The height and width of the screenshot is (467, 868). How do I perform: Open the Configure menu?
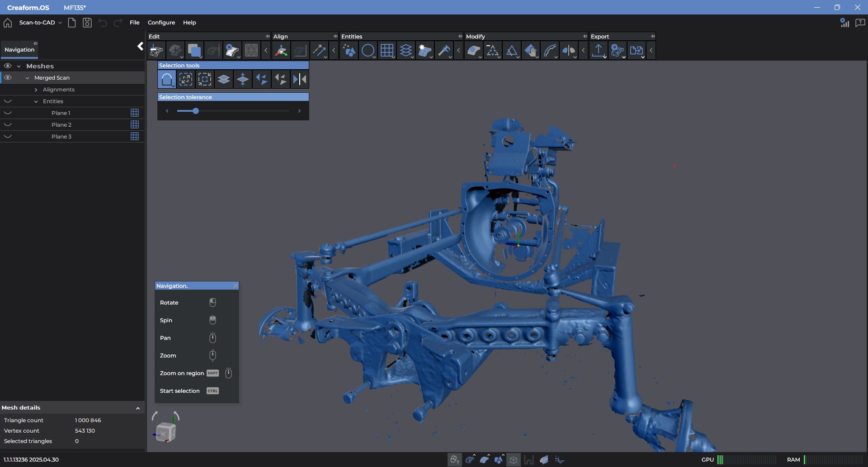pyautogui.click(x=161, y=23)
